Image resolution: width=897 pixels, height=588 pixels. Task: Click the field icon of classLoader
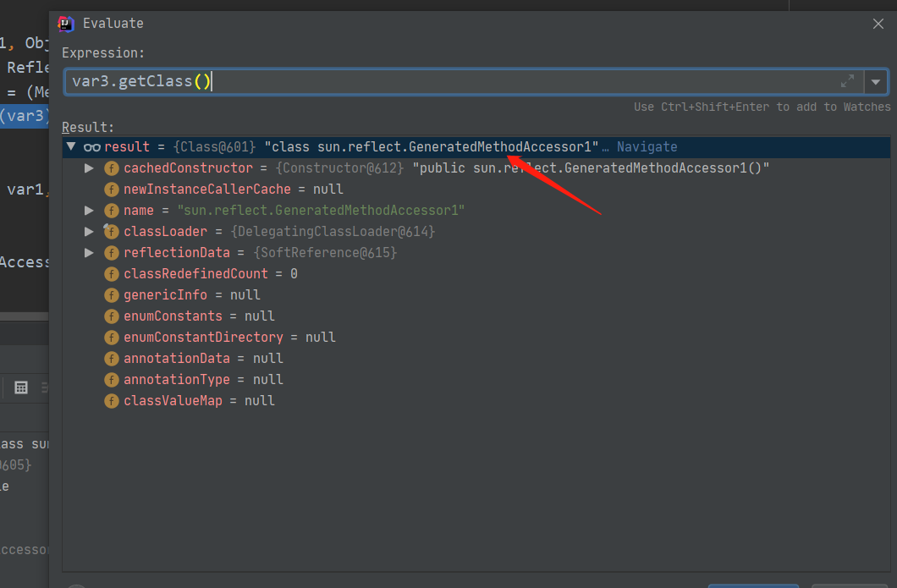coord(112,232)
